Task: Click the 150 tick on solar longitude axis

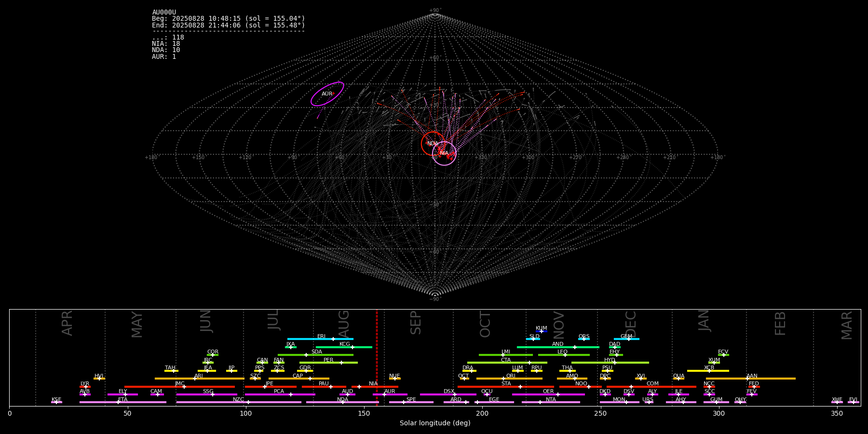Action: [364, 414]
